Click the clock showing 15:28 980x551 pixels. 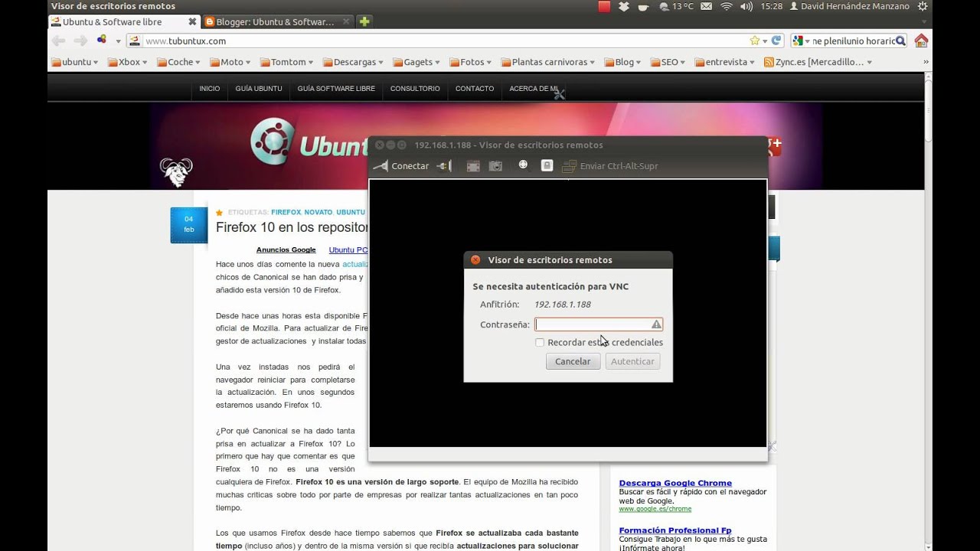pos(772,6)
